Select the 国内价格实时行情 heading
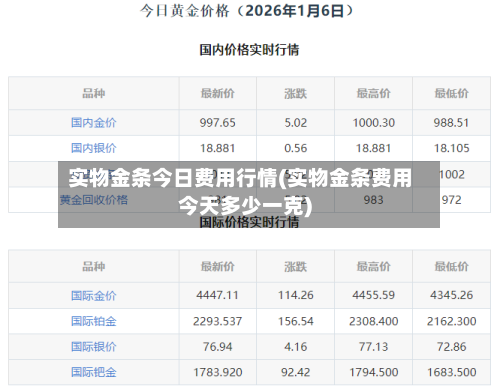This screenshot has height=389, width=500. click(249, 50)
